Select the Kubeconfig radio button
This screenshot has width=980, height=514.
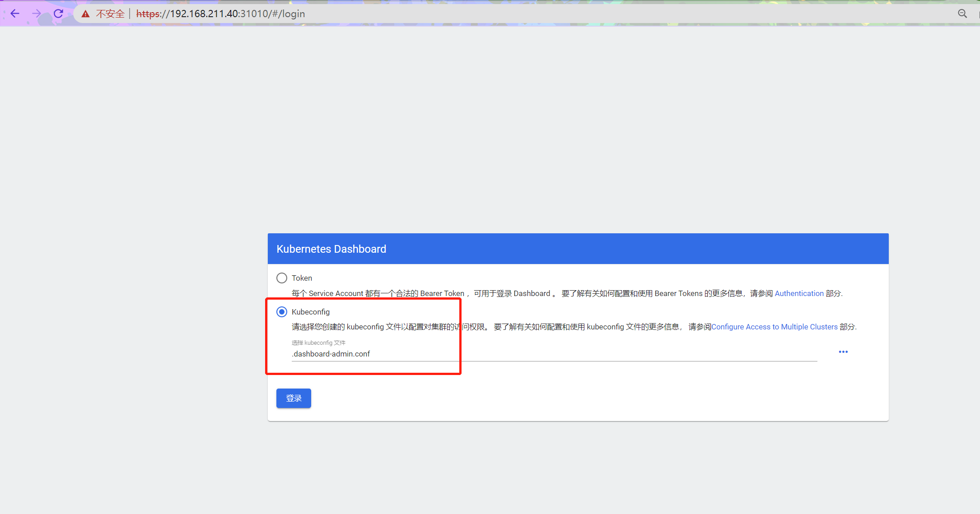pos(282,312)
